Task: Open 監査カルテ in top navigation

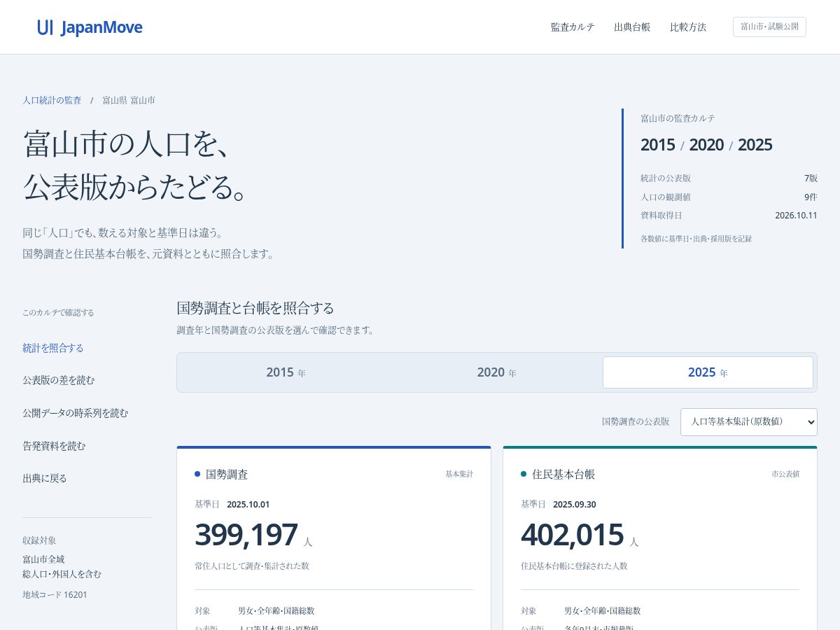Action: point(573,27)
